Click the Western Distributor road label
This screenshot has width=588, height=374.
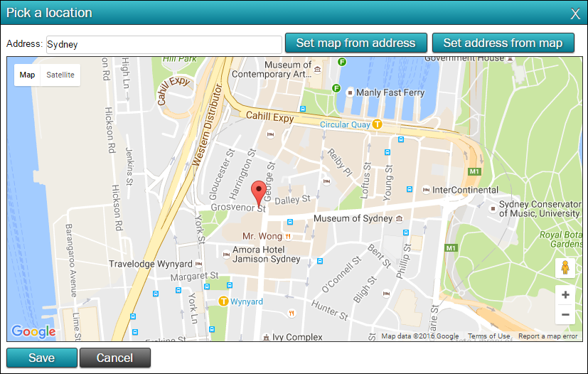click(208, 124)
